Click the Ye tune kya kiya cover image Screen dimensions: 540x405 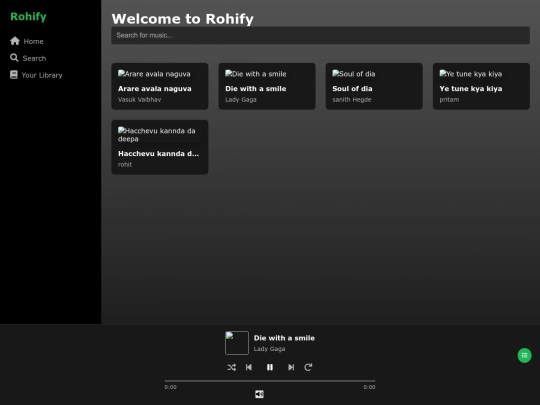[471, 74]
